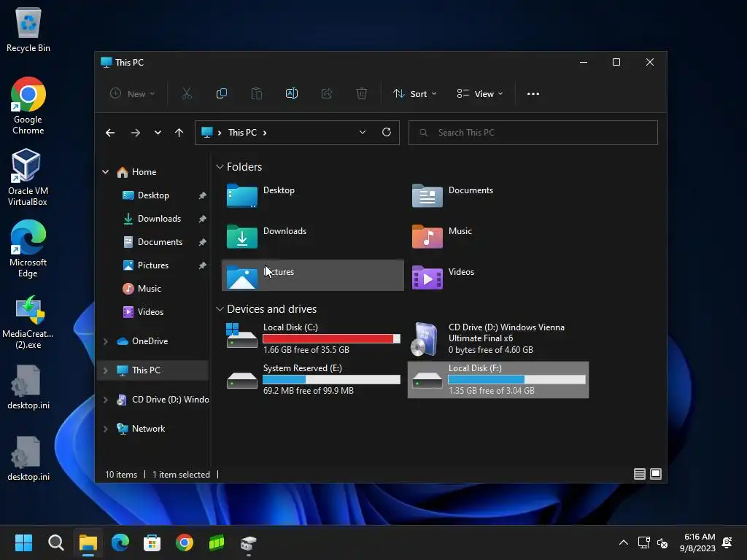
Task: Select Microsoft Edge desktop shortcut
Action: 28,249
